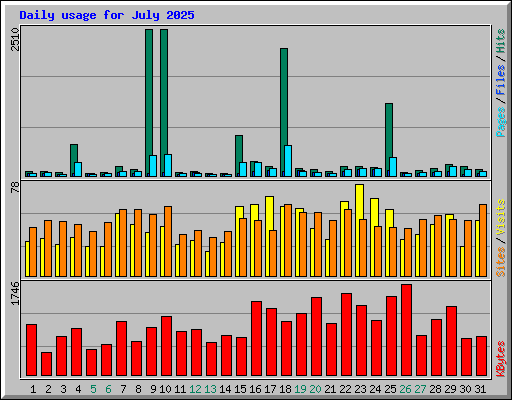Select weekend day 5 label in green
The image size is (512, 400).
[93, 389]
